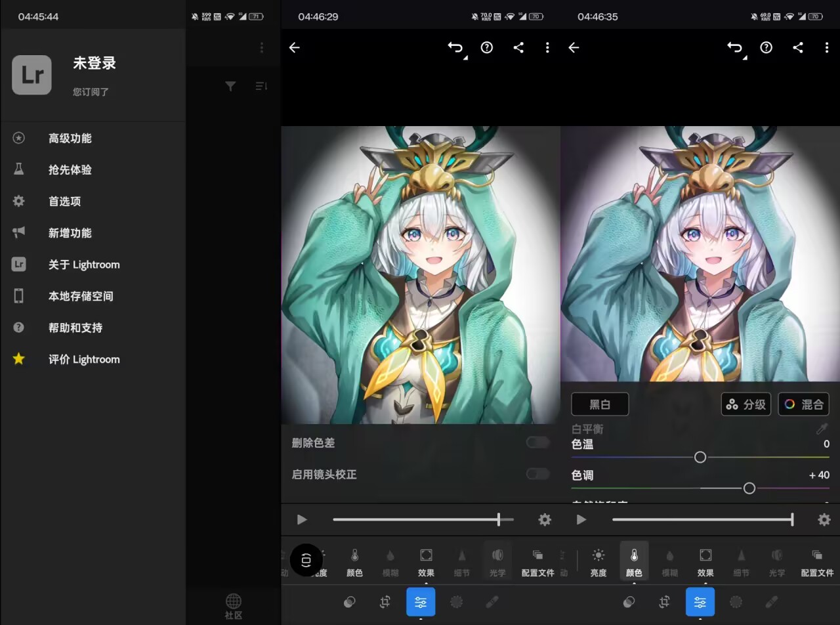Open the filter funnel icon in library
This screenshot has height=625, width=840.
point(230,86)
